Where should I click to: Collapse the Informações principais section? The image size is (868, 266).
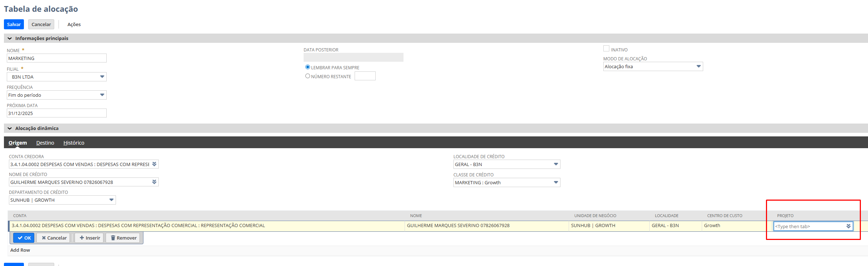coord(10,39)
